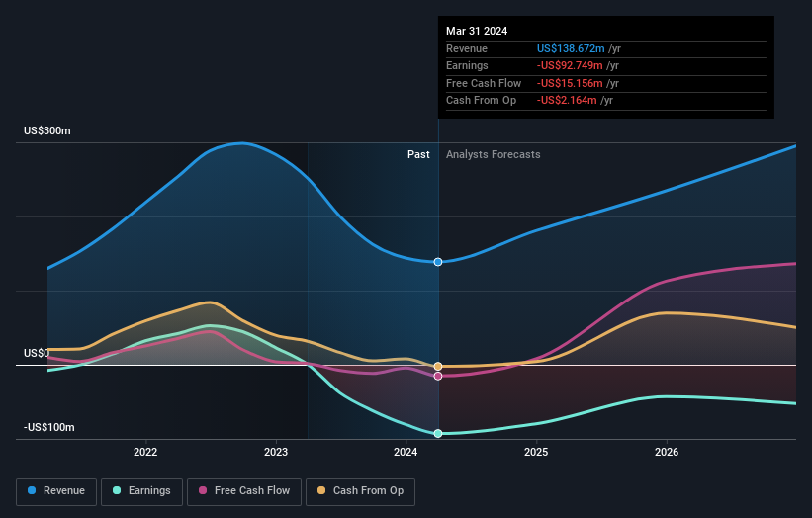Click the Earnings row label in tooltip
812x518 pixels.
tap(467, 65)
